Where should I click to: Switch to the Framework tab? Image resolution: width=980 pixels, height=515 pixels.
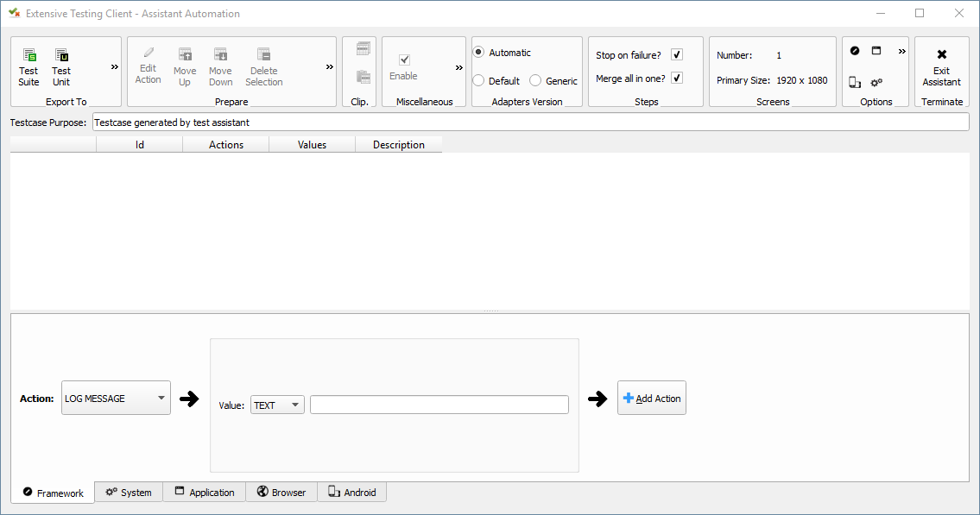(53, 493)
